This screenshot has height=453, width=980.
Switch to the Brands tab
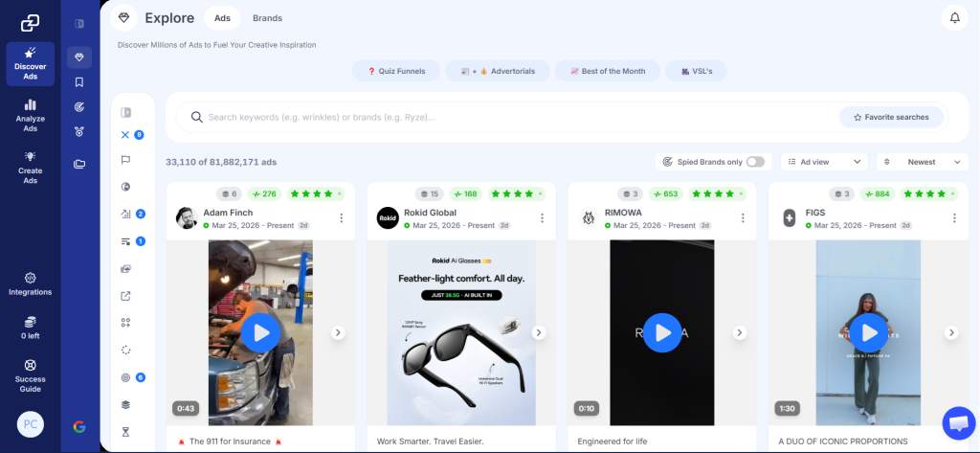pyautogui.click(x=268, y=18)
